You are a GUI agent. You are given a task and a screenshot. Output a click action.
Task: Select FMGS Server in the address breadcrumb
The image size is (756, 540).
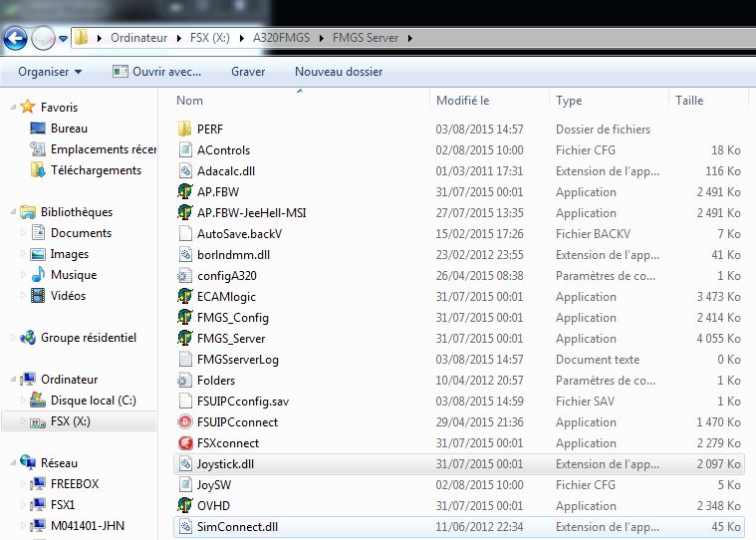(x=366, y=38)
